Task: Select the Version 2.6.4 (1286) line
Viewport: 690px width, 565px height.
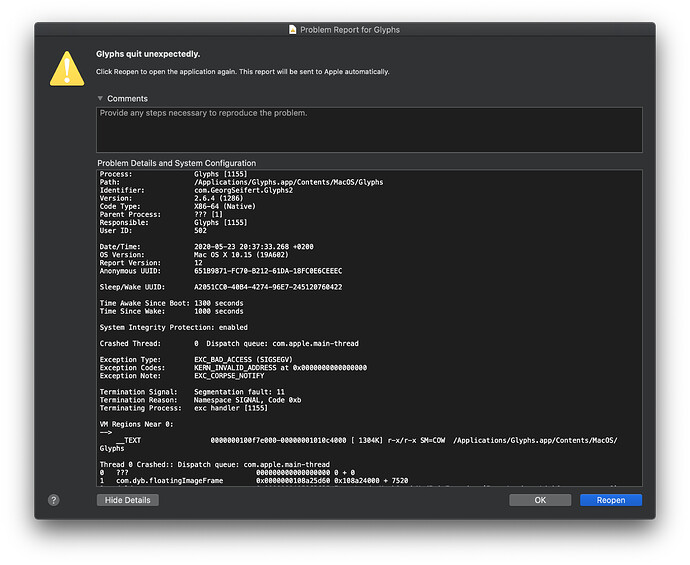Action: tap(171, 198)
